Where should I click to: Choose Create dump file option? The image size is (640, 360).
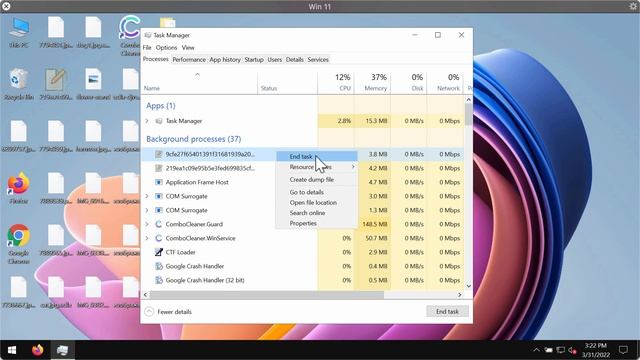[317, 180]
